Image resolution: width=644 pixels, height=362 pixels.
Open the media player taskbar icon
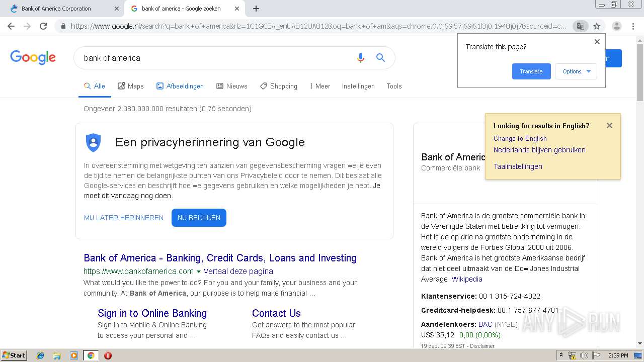point(73,355)
